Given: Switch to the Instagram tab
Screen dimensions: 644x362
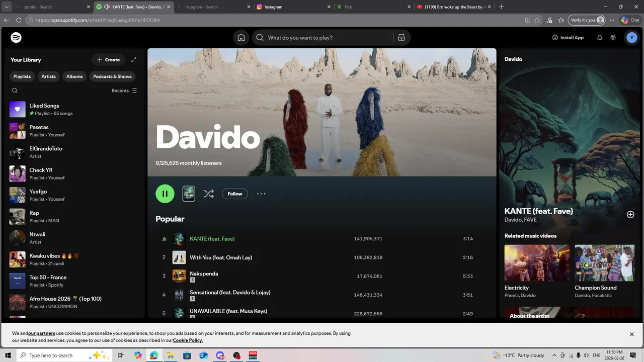Looking at the screenshot, I should 293,7.
